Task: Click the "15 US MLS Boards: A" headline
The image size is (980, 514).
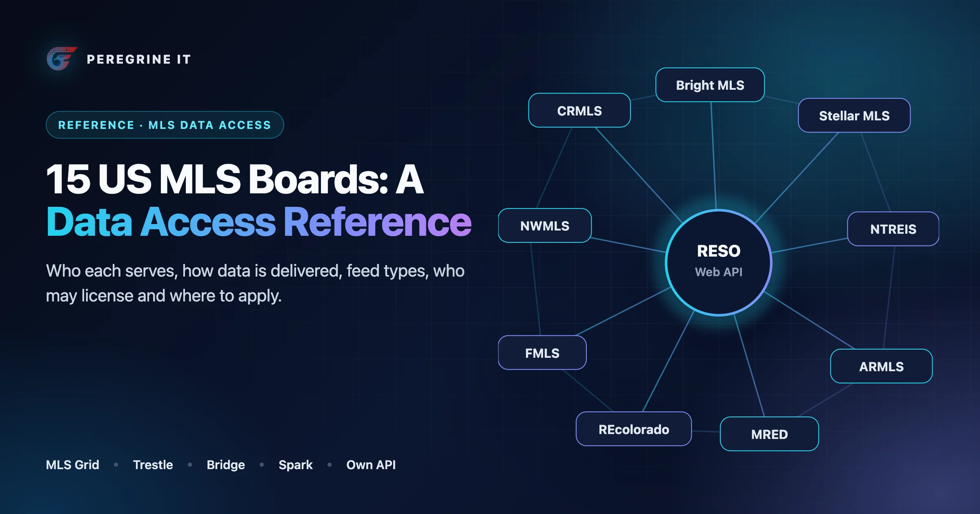Action: click(x=235, y=179)
